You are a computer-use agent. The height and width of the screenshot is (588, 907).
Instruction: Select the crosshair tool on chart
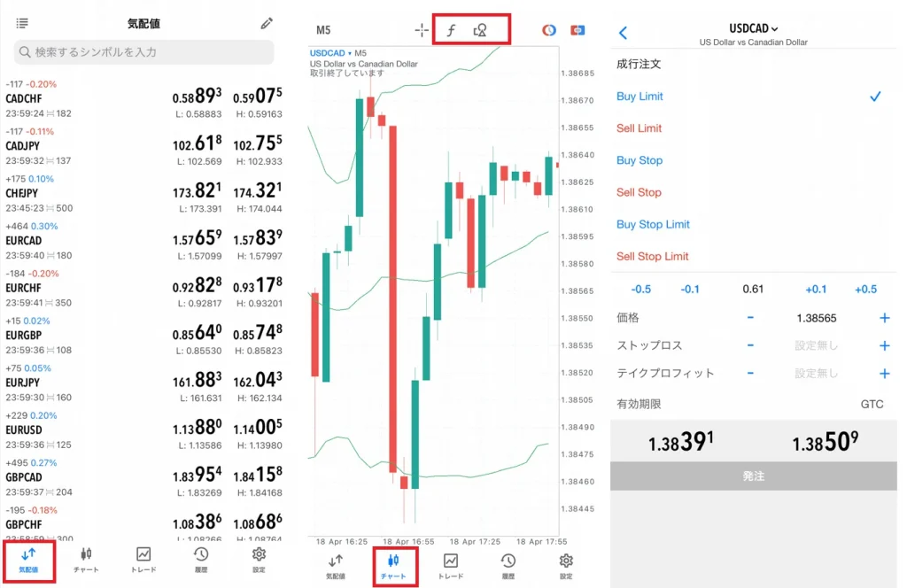[x=422, y=30]
